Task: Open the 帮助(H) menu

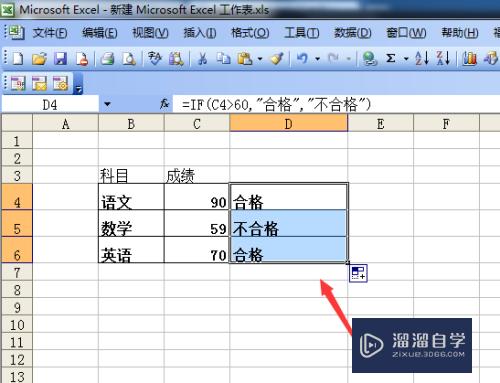Action: click(x=460, y=33)
